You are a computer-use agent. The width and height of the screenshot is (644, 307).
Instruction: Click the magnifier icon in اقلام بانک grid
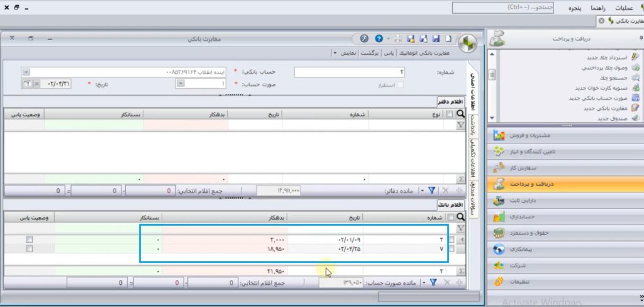coord(460,217)
